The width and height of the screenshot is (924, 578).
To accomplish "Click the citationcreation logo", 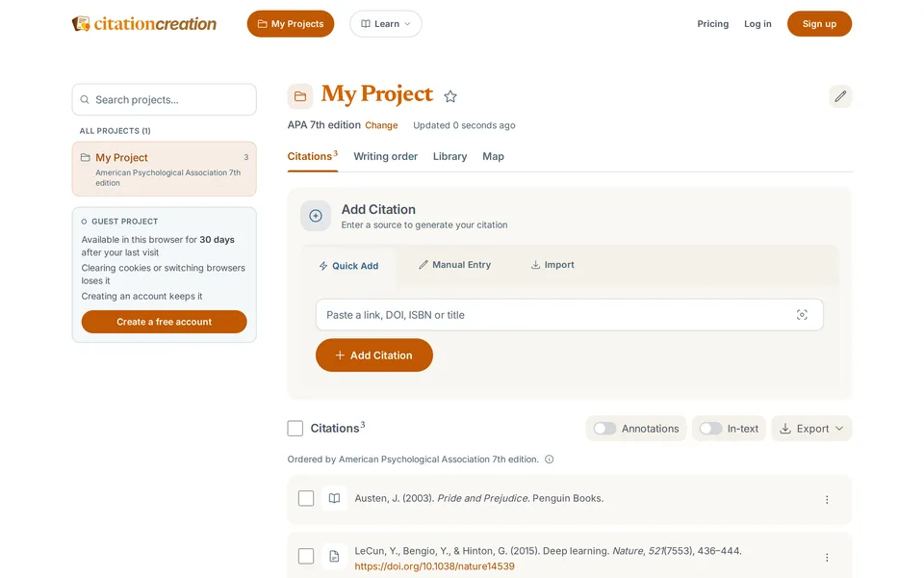I will [x=144, y=23].
